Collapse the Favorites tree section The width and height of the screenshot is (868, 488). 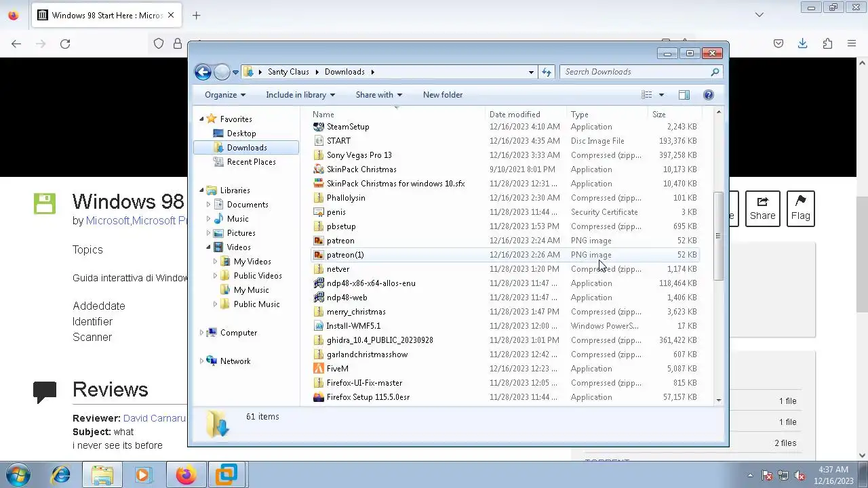[x=201, y=119]
